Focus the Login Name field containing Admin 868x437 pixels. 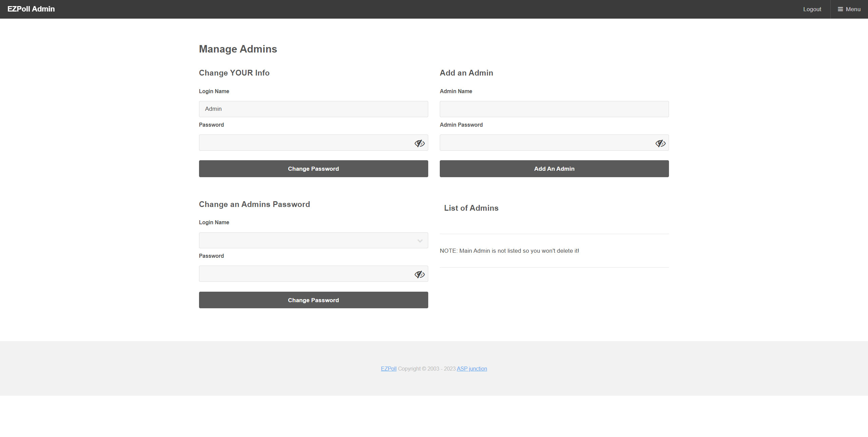click(313, 109)
